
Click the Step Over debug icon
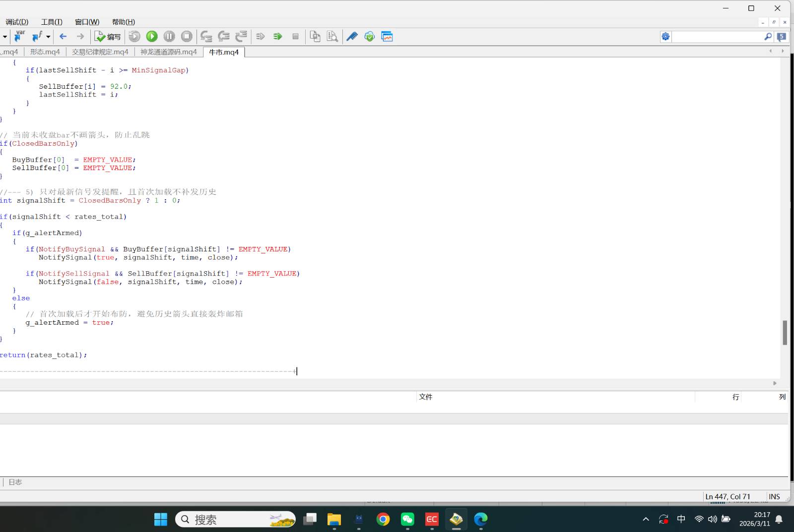pyautogui.click(x=224, y=36)
